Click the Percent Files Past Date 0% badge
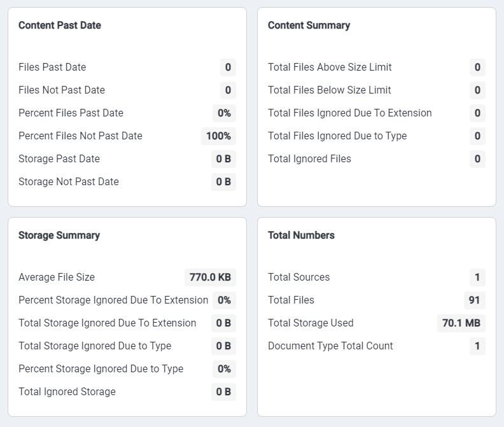Viewport: 504px width, 427px height. click(x=224, y=113)
